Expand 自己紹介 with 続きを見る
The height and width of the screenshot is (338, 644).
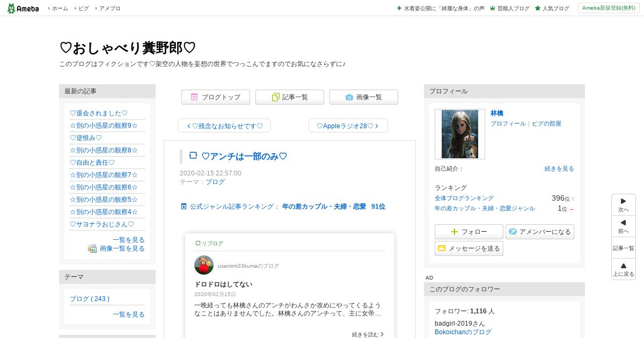(x=559, y=168)
